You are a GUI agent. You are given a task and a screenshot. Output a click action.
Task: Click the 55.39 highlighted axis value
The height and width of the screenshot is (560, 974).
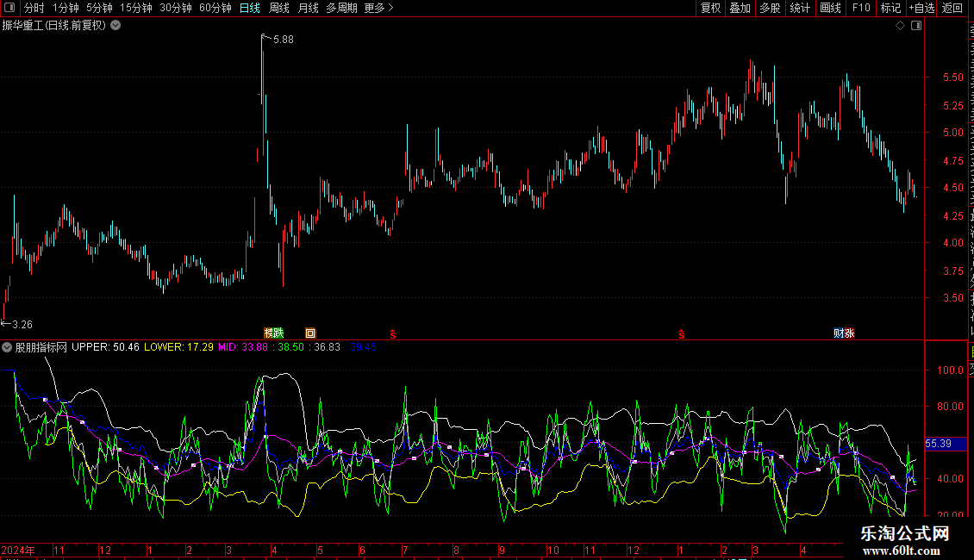click(x=946, y=444)
